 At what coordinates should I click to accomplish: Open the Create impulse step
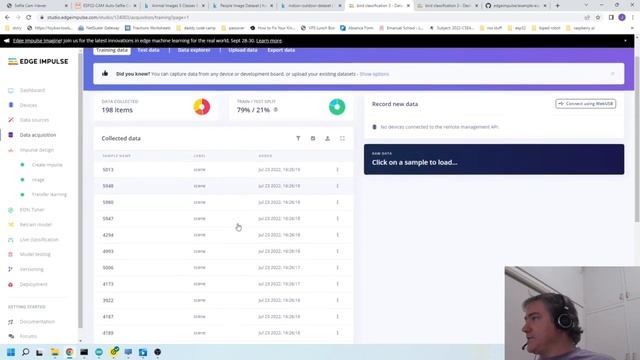tap(47, 165)
